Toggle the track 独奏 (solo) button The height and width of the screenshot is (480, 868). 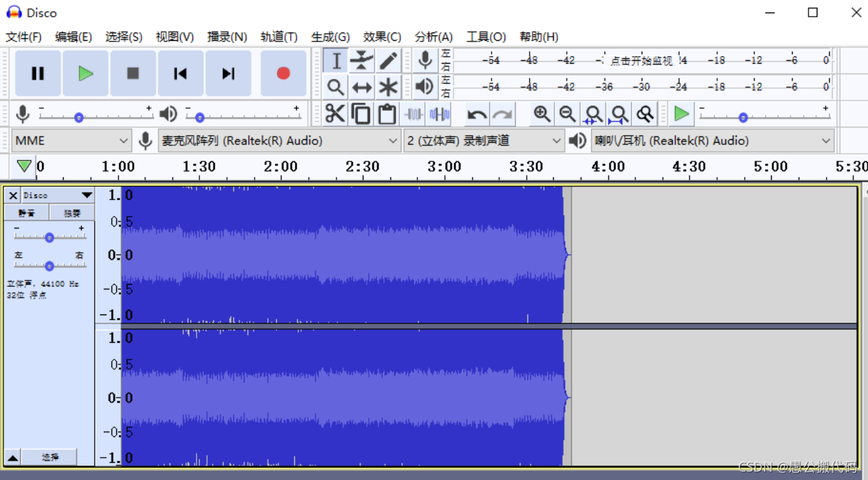(72, 213)
